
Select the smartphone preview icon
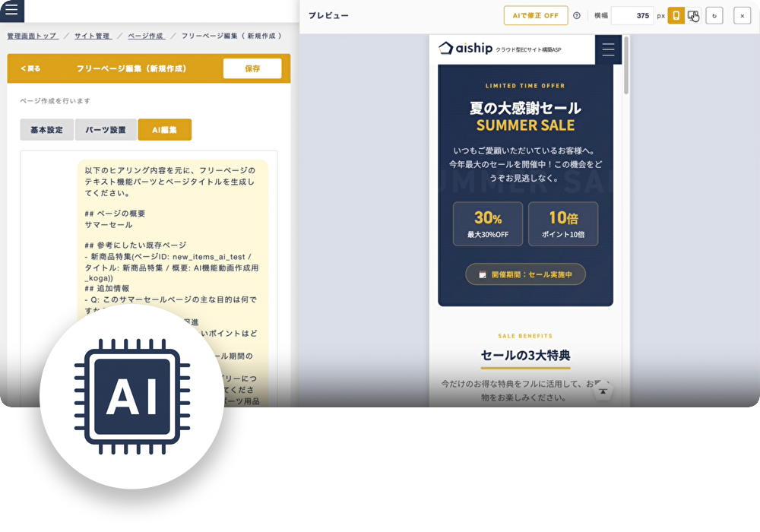point(676,15)
